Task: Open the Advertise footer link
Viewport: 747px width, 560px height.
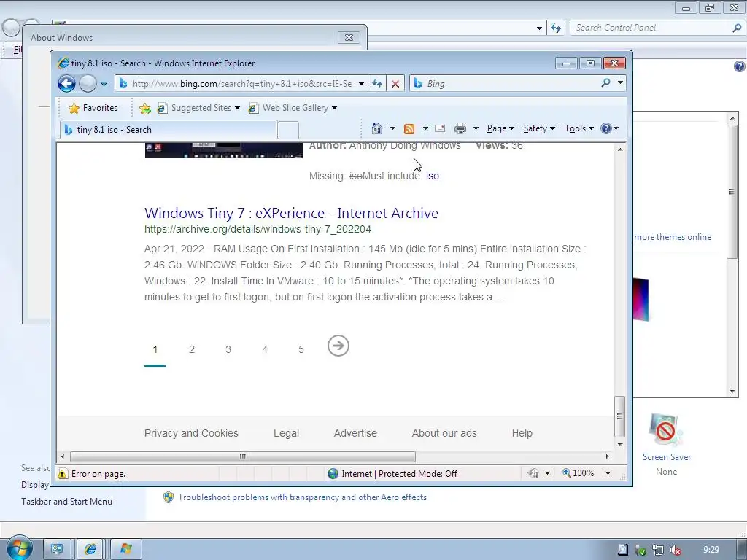Action: 355,433
